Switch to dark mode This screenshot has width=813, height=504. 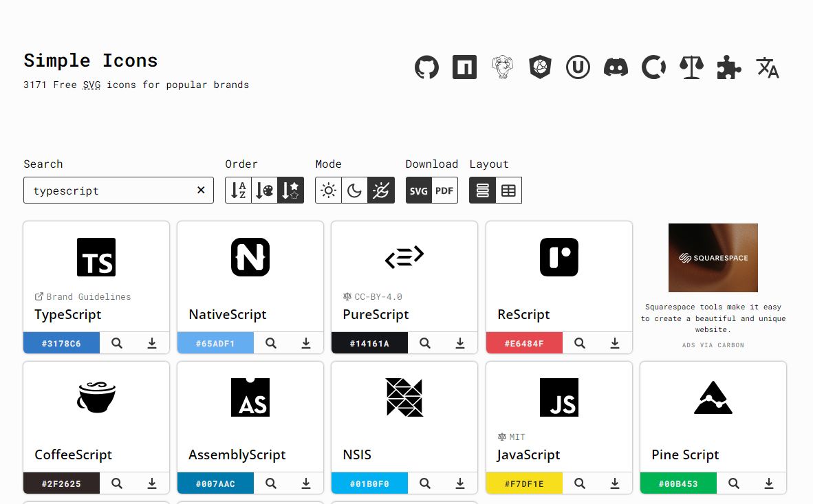(355, 190)
